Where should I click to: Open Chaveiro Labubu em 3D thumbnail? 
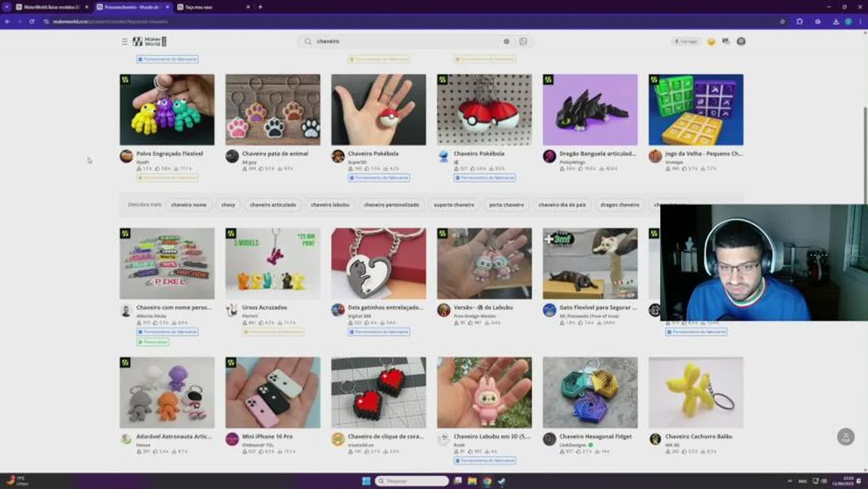coord(484,393)
